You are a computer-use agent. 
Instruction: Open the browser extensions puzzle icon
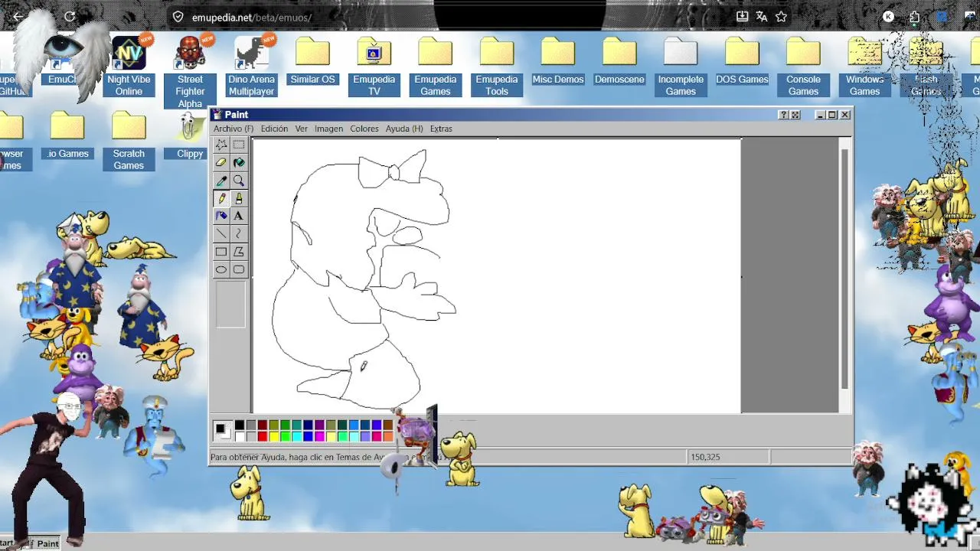click(914, 17)
